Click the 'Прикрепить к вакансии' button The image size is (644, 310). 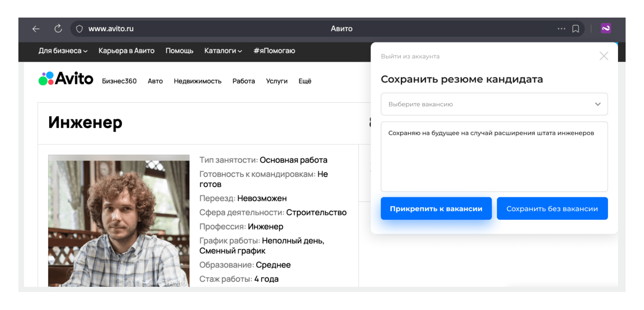click(436, 209)
